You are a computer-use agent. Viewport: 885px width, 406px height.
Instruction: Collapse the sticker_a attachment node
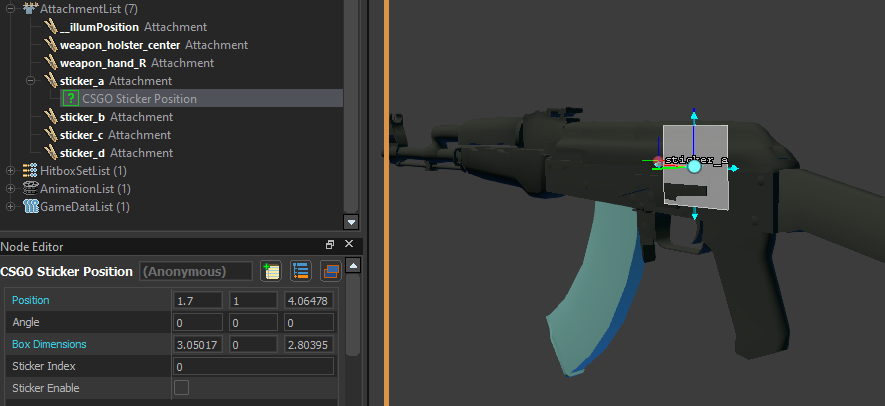click(31, 81)
